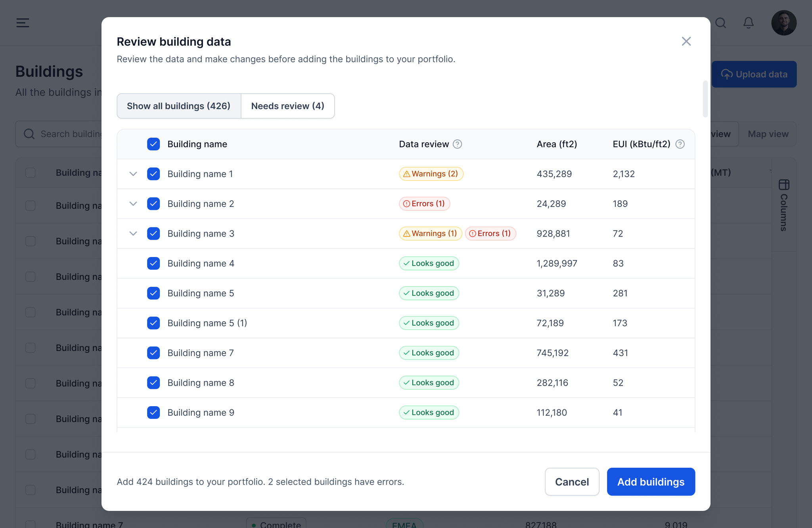Uncheck the select-all Building name checkbox

[x=153, y=144]
